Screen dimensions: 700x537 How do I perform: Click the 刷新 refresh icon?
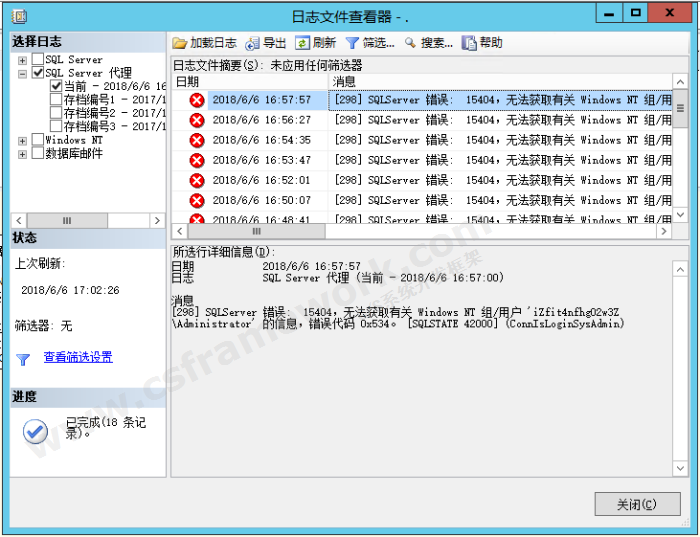coord(302,43)
